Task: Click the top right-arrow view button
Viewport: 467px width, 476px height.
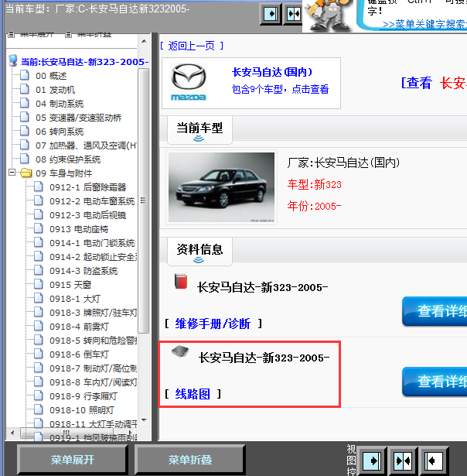Action: (x=271, y=14)
